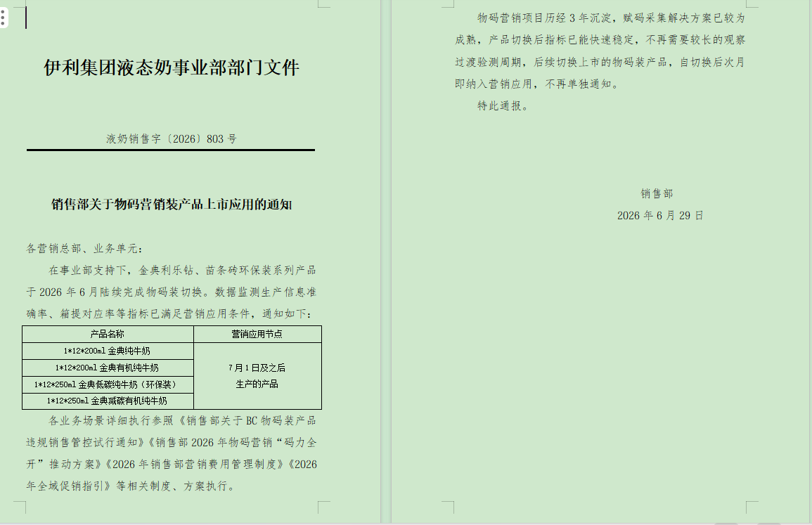Open the three-dot handle menu at page corner
This screenshot has width=812, height=525.
3,18
